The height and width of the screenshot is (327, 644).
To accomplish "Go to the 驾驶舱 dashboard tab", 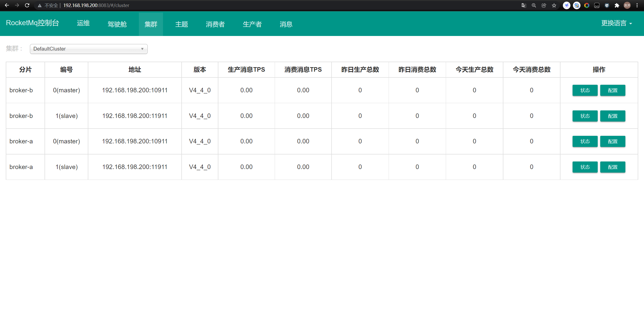I will pyautogui.click(x=117, y=24).
